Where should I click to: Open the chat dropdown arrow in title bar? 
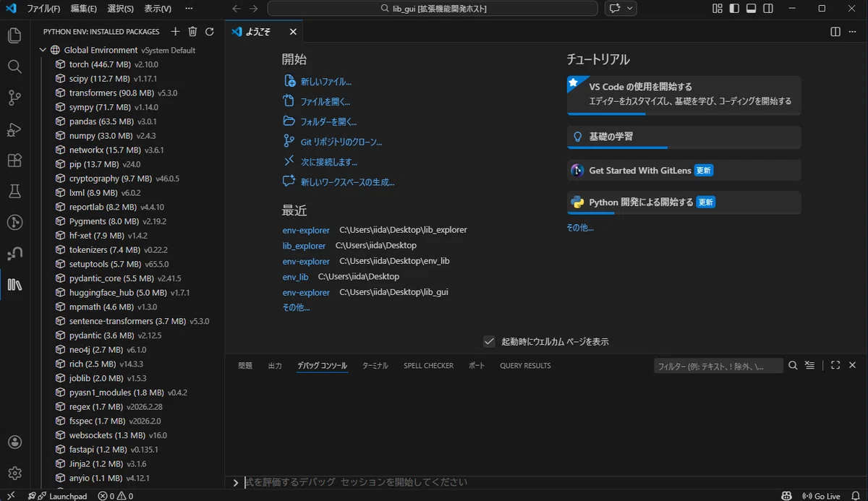(x=630, y=9)
